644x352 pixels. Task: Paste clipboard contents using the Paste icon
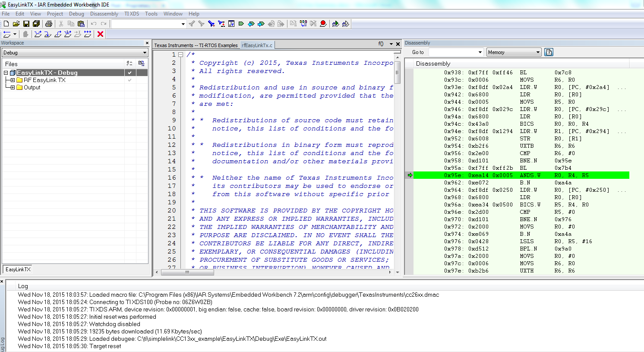click(81, 24)
